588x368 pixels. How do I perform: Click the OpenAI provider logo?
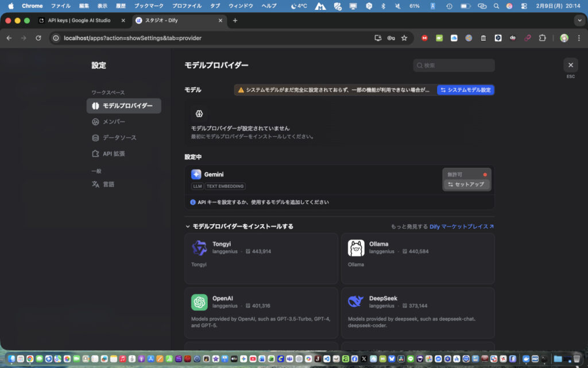[199, 302]
